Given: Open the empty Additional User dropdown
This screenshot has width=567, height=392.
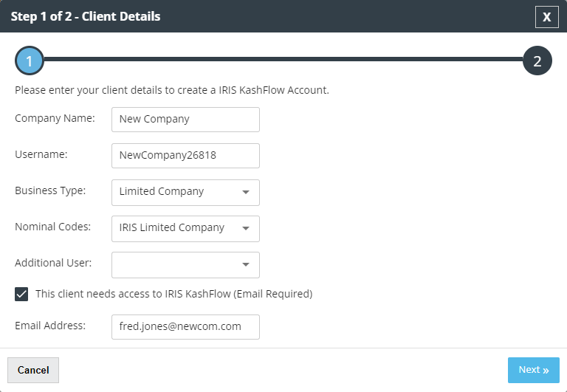Looking at the screenshot, I should tap(185, 265).
